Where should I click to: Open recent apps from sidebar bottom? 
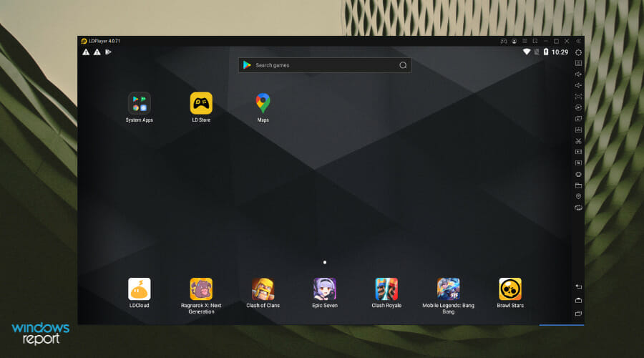(x=578, y=314)
